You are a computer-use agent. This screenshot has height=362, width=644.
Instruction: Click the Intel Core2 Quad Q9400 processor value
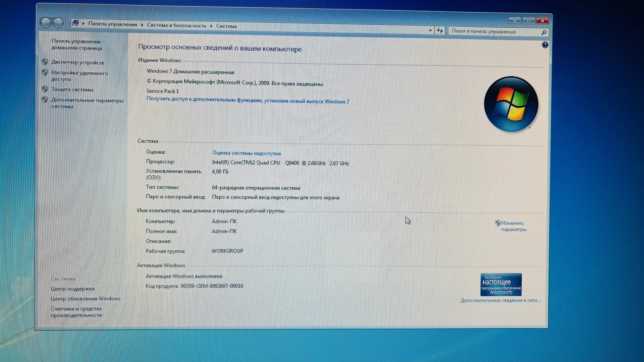coord(280,163)
